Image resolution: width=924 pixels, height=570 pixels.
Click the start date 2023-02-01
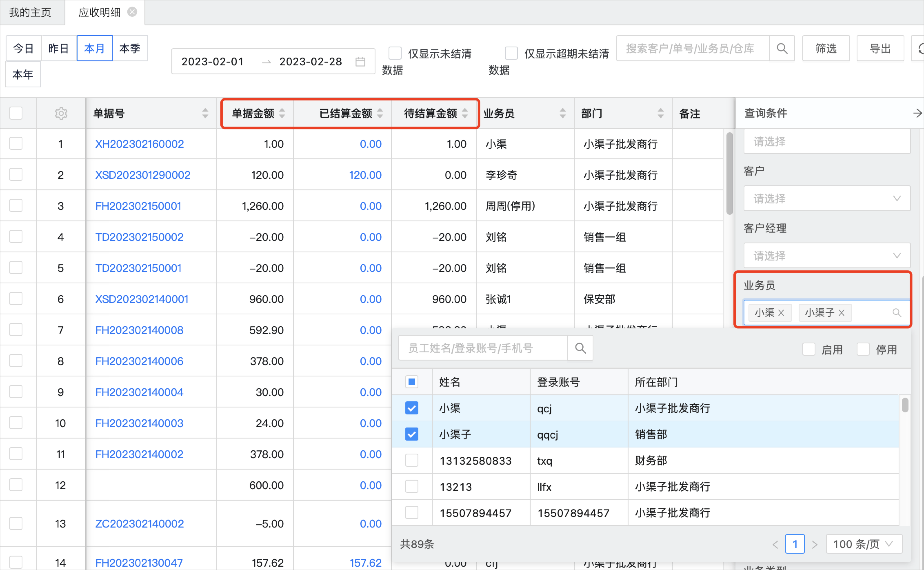[213, 61]
